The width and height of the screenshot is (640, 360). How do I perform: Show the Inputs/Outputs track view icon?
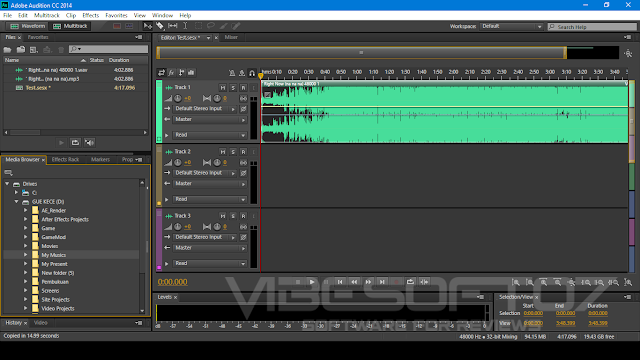[162, 73]
